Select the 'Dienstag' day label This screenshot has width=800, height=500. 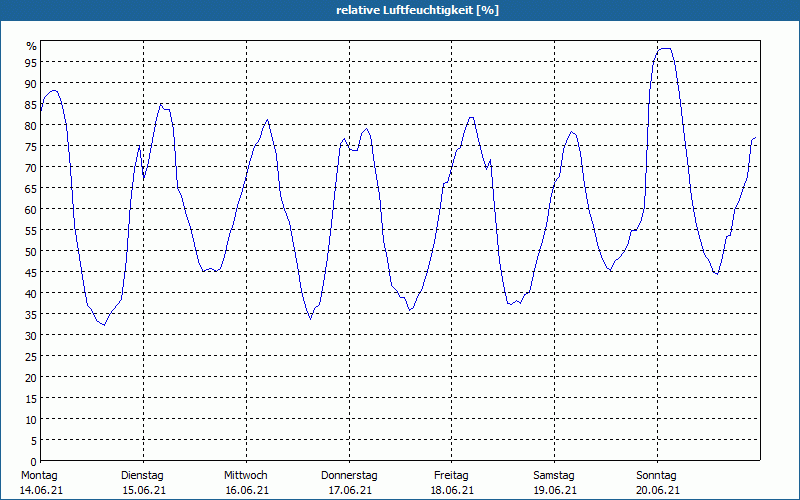(x=142, y=475)
